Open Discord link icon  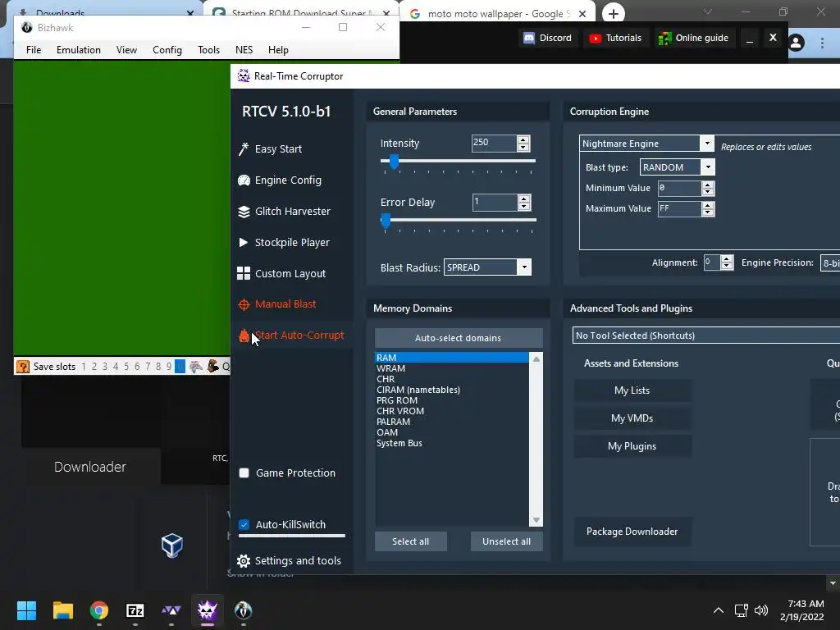(x=529, y=38)
